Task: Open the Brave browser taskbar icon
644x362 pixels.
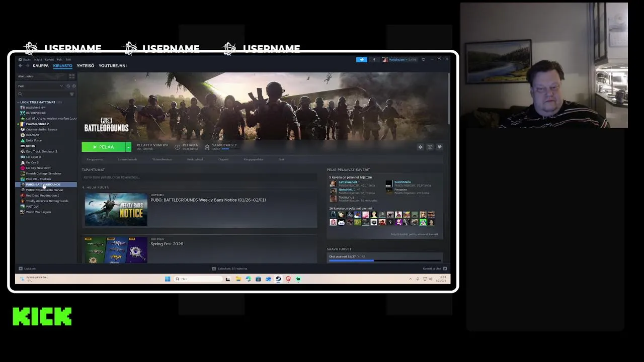Action: pyautogui.click(x=288, y=279)
